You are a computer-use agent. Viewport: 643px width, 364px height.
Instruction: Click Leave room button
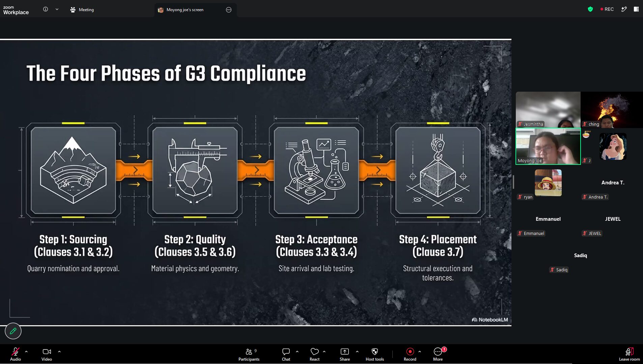click(629, 354)
